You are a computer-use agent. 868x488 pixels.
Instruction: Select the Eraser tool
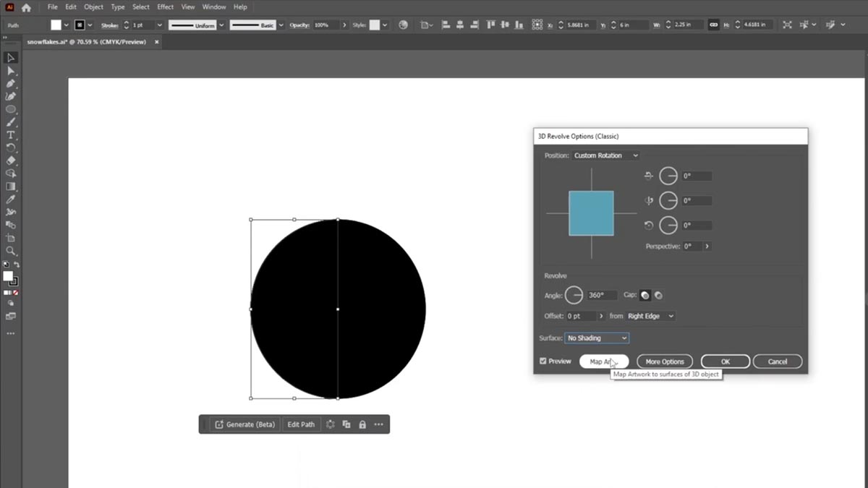pyautogui.click(x=11, y=160)
